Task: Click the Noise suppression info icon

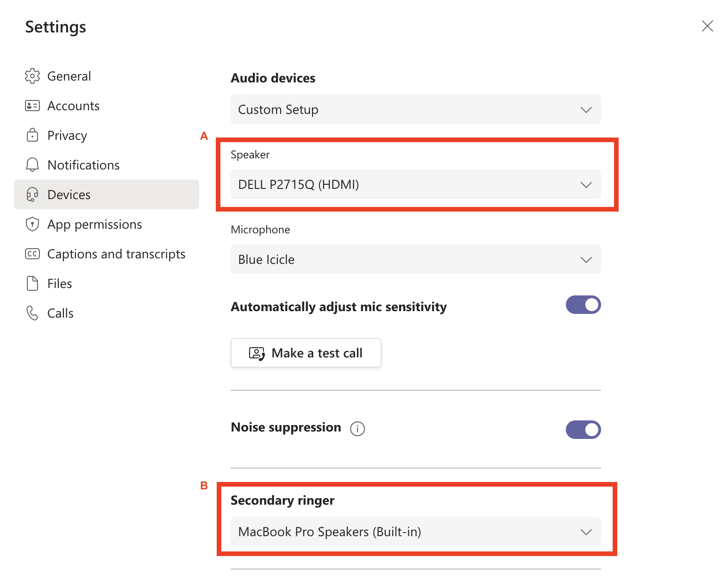Action: click(x=357, y=429)
